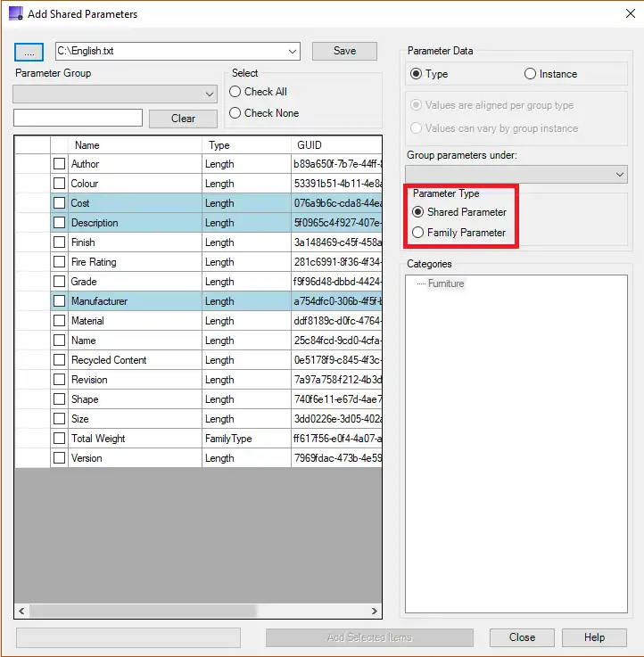The width and height of the screenshot is (644, 657).
Task: Check the Total Weight parameter checkbox
Action: point(59,439)
